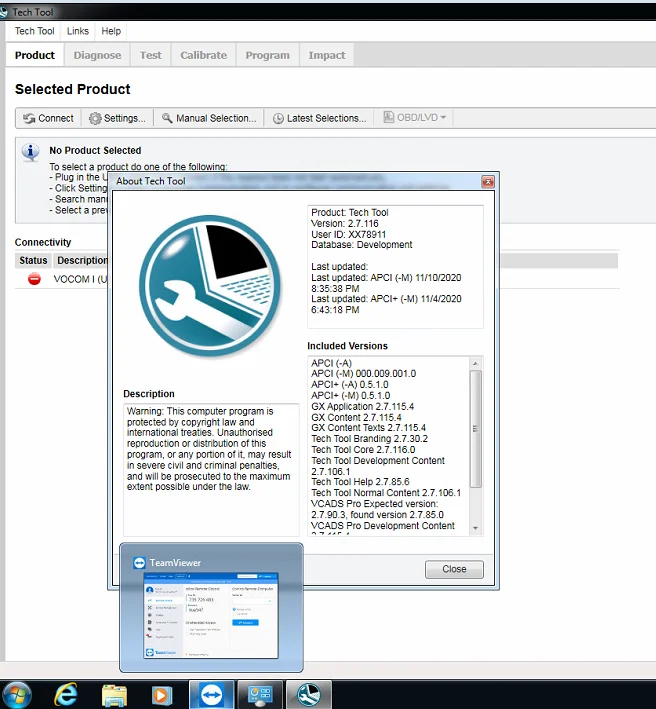
Task: Close the About Tech Tool dialog with red X
Action: point(488,182)
